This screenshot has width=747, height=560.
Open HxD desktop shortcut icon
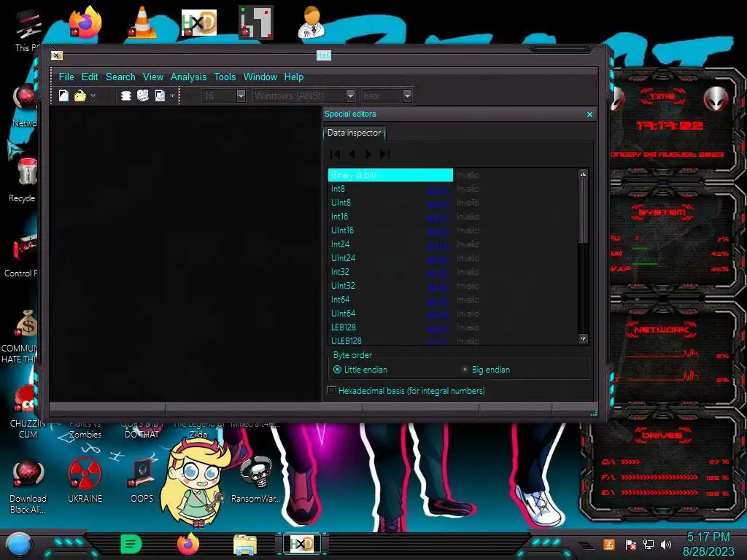click(x=198, y=23)
